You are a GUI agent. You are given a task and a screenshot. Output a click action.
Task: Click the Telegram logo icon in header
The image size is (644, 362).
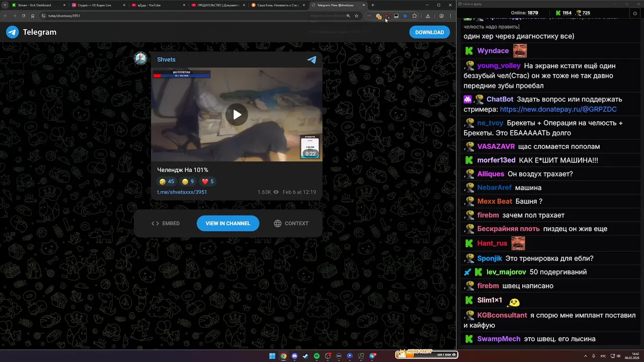coord(12,32)
